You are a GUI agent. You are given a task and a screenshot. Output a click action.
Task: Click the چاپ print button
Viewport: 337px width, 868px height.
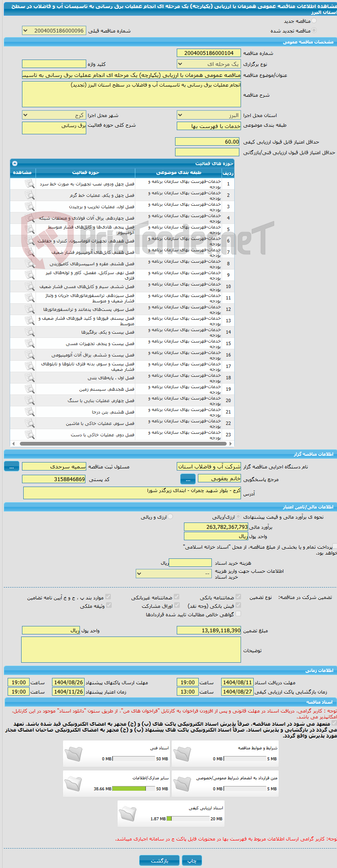click(x=192, y=860)
